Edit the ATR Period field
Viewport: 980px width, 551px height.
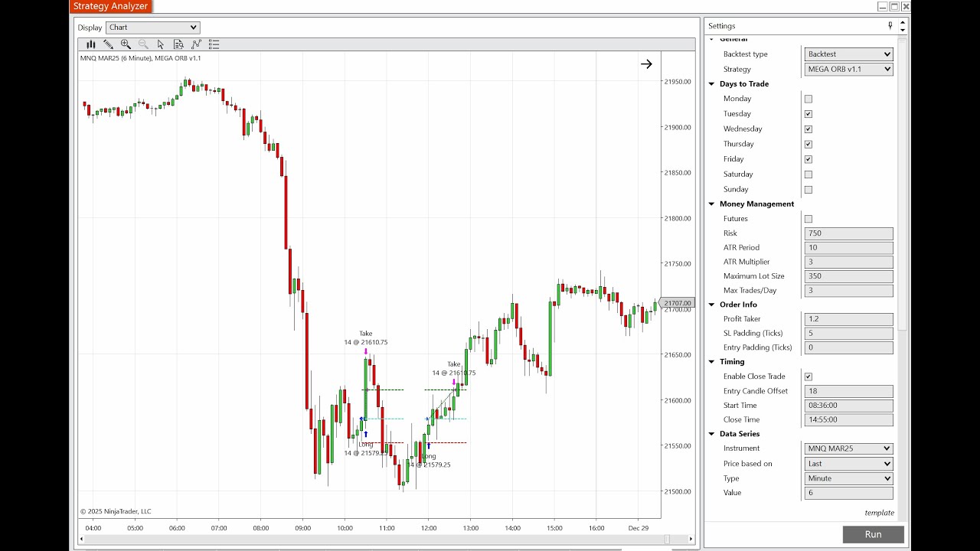click(849, 248)
